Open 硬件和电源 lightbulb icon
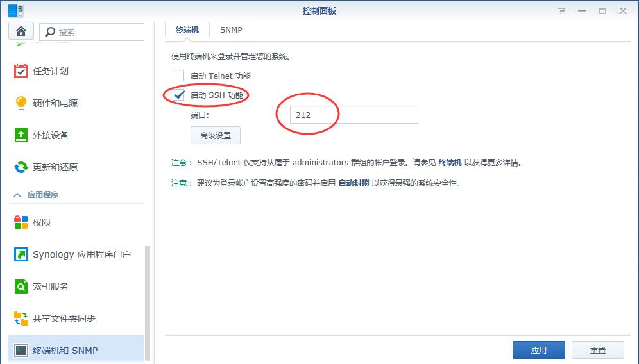Viewport: 639px width, 364px height. [x=21, y=103]
